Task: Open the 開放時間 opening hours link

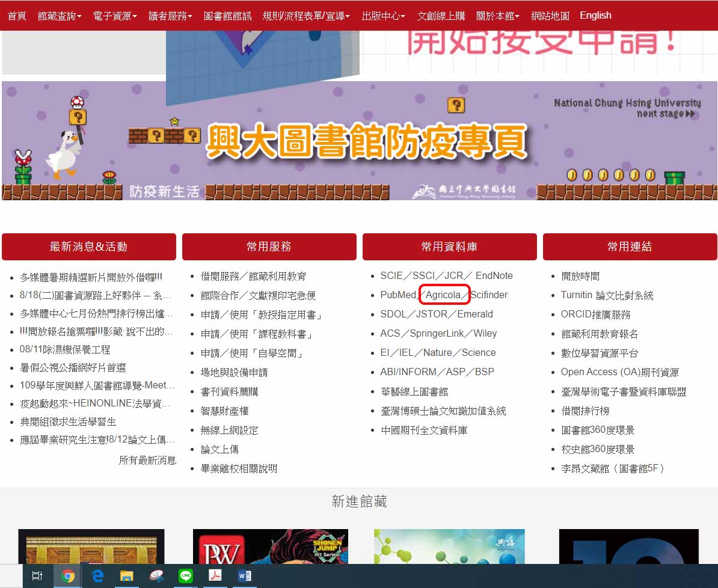Action: [580, 276]
